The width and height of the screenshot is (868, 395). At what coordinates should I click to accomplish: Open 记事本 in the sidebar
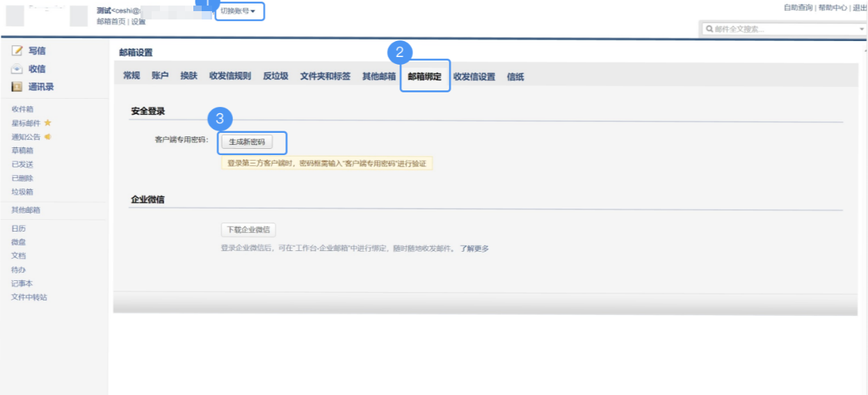22,284
